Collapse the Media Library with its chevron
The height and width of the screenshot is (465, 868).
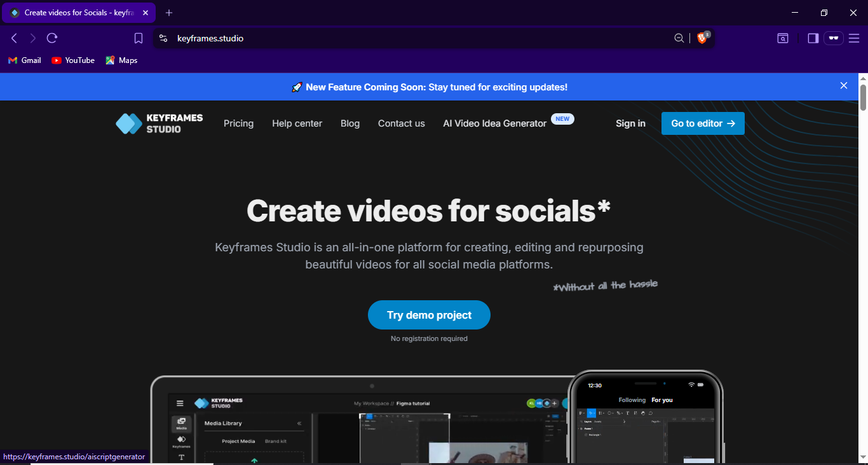[299, 423]
